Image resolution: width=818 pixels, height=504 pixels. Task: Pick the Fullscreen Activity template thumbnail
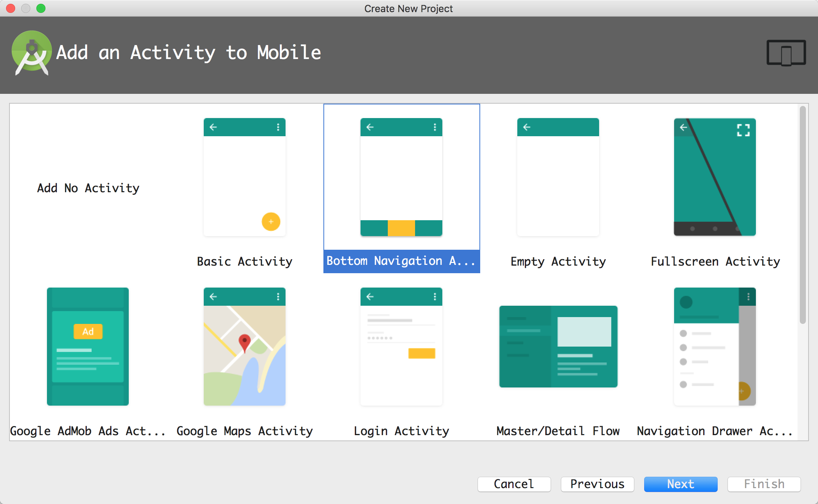pyautogui.click(x=715, y=177)
